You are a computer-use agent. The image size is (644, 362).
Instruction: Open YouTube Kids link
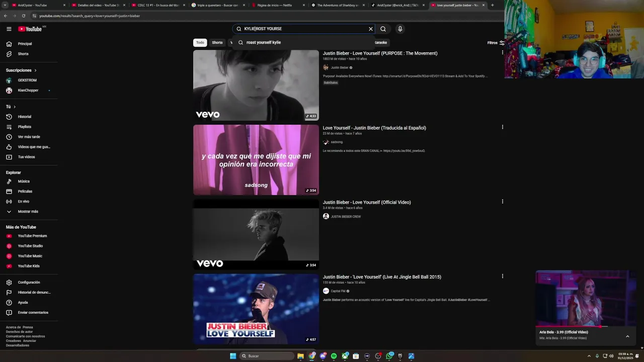[29, 266]
